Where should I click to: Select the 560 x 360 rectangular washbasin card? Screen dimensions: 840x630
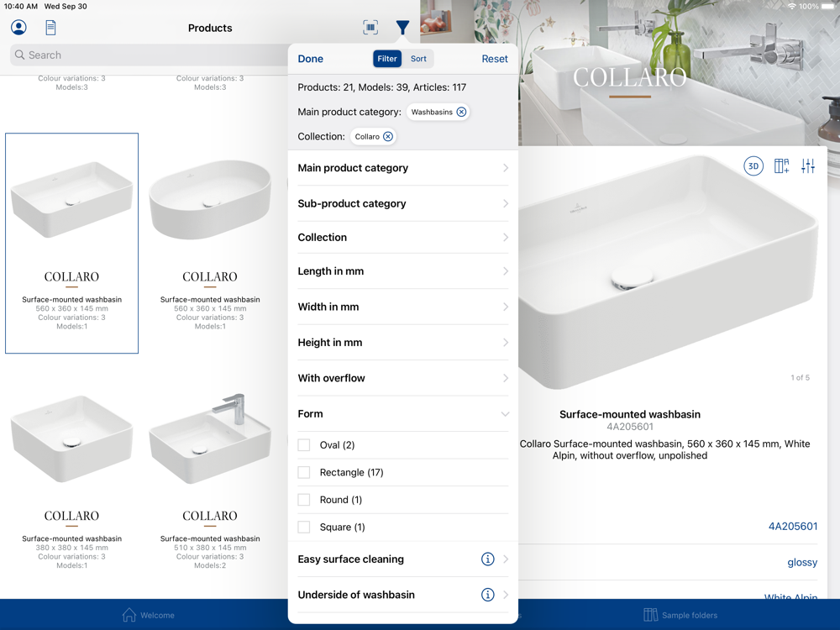(71, 244)
